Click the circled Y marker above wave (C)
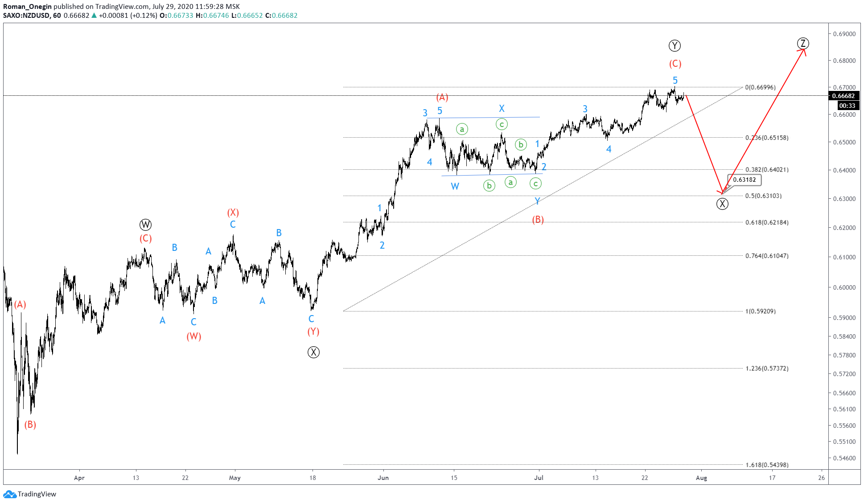This screenshot has width=864, height=504. [675, 45]
